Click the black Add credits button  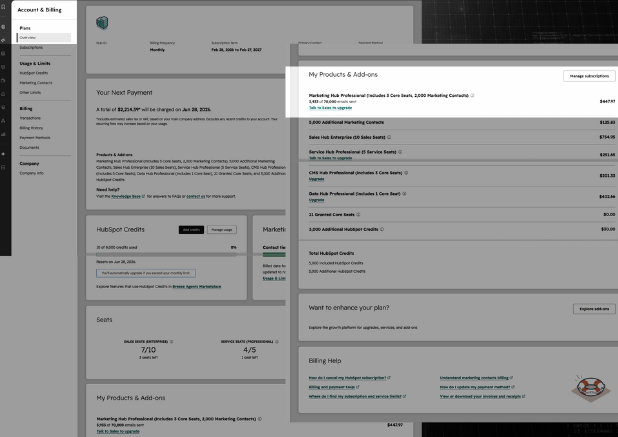pyautogui.click(x=191, y=229)
